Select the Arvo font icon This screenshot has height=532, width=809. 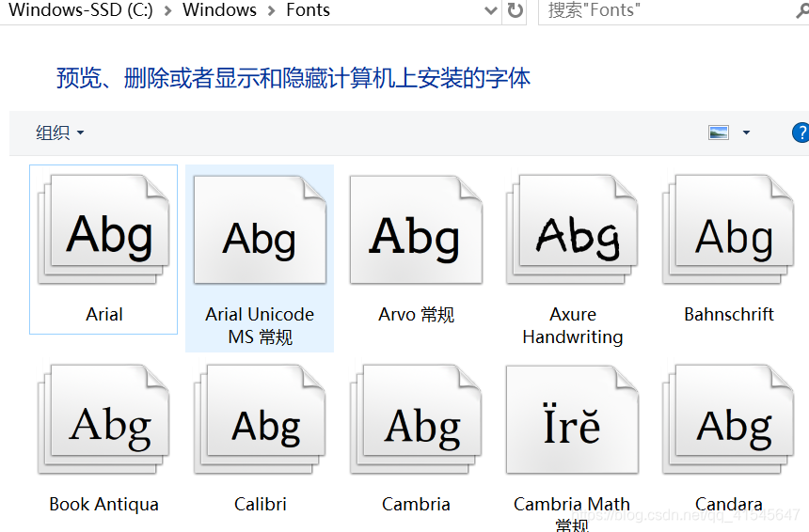point(416,229)
